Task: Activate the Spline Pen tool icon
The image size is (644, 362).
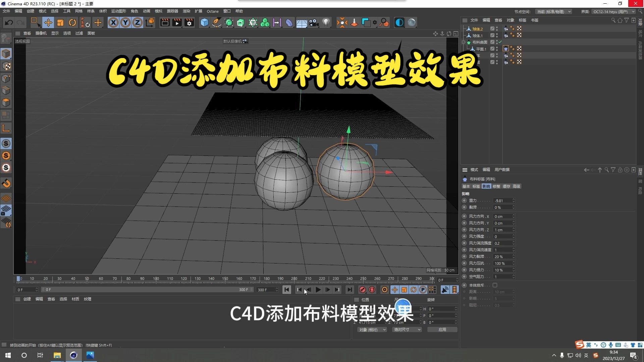Action: coord(217,22)
